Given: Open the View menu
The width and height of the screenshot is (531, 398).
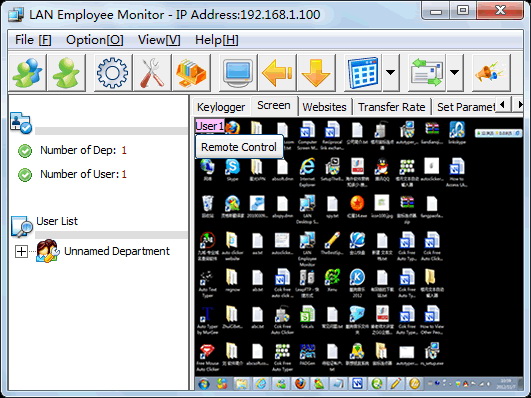Looking at the screenshot, I should click(x=159, y=40).
